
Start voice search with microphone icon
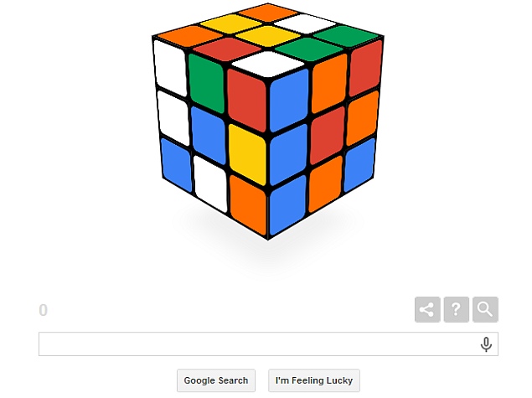pos(486,344)
